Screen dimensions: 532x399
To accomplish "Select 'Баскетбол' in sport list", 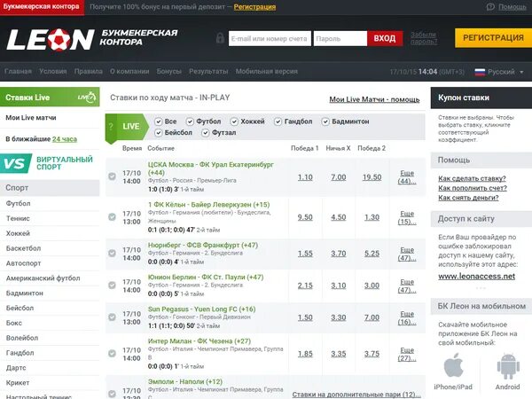I will click(x=23, y=248).
